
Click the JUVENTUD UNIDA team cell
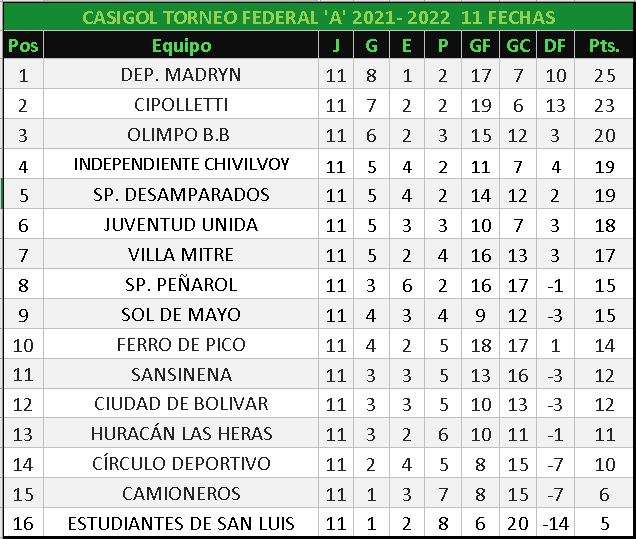pyautogui.click(x=181, y=224)
